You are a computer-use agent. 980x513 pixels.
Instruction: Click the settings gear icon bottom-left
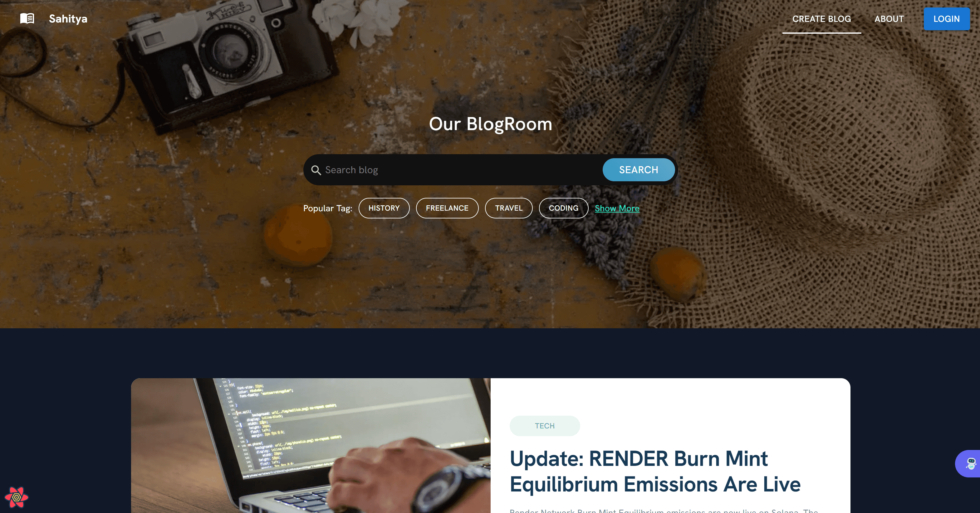[17, 496]
